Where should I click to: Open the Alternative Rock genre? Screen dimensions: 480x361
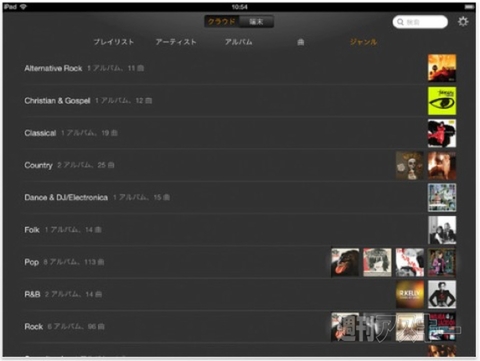[x=240, y=68]
